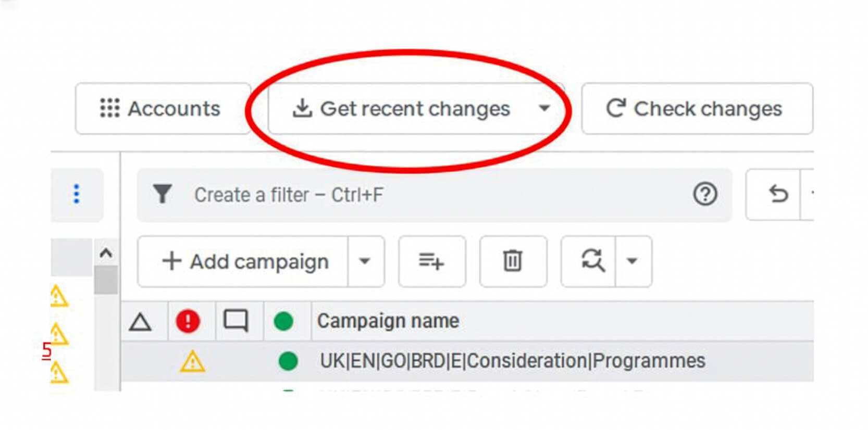Screen dimensions: 868x430
Task: Expand the Add campaign dropdown arrow
Action: tap(365, 261)
